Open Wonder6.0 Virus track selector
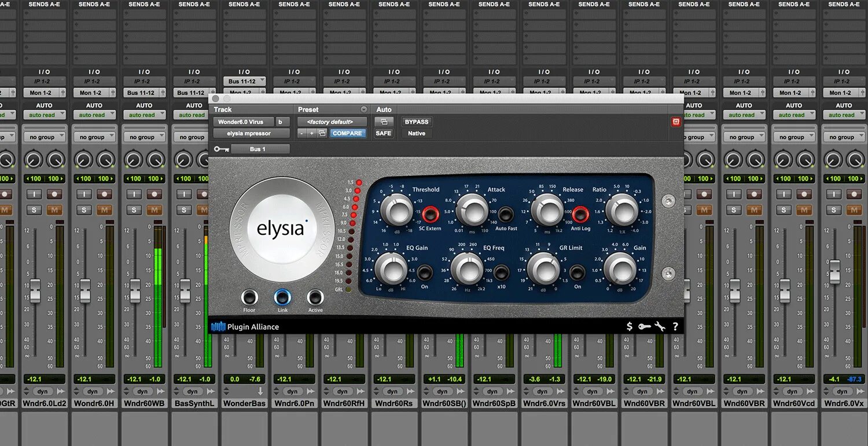This screenshot has width=868, height=446. [x=244, y=122]
